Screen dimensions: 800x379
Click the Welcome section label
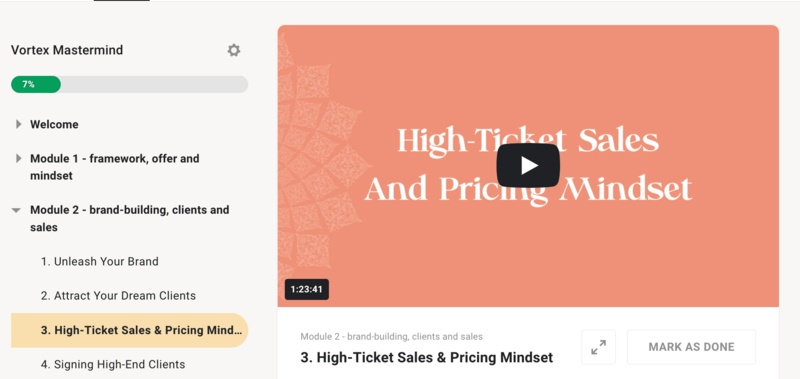[54, 124]
